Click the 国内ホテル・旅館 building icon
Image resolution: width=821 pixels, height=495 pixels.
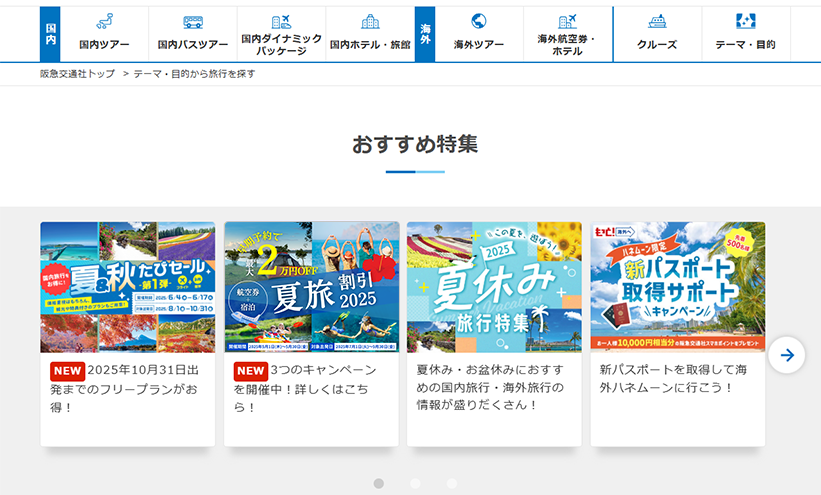click(x=370, y=21)
